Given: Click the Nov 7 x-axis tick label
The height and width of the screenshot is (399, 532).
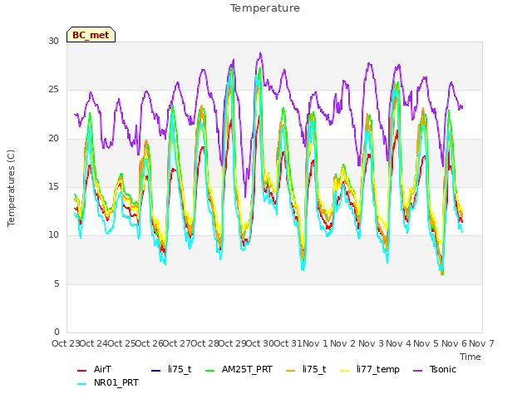Looking at the screenshot, I should click(x=481, y=343).
